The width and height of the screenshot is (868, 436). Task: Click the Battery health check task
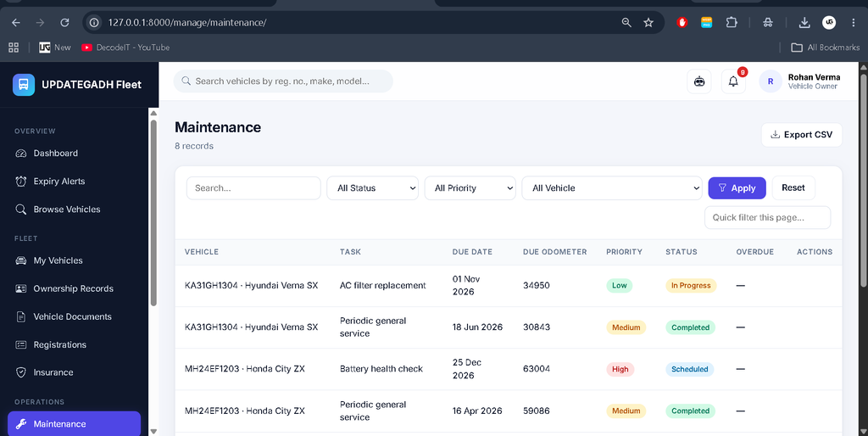point(381,369)
